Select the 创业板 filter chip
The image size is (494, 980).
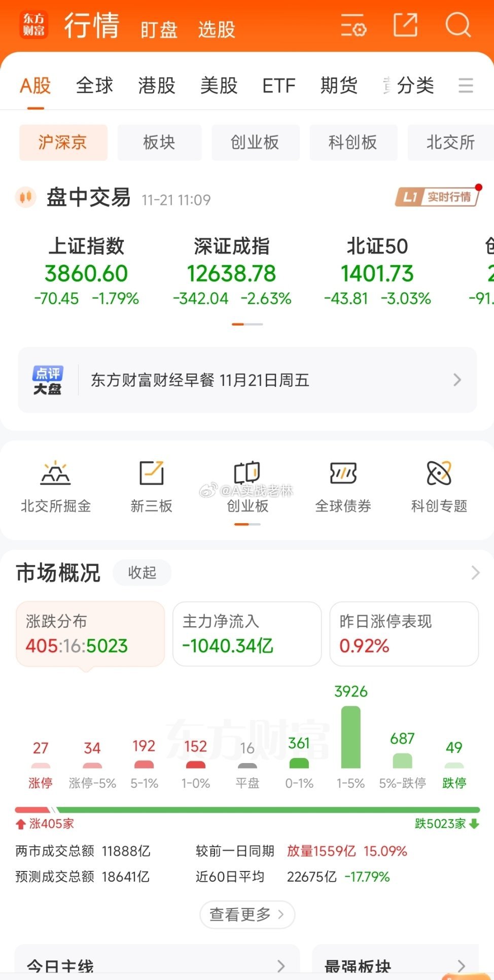256,142
